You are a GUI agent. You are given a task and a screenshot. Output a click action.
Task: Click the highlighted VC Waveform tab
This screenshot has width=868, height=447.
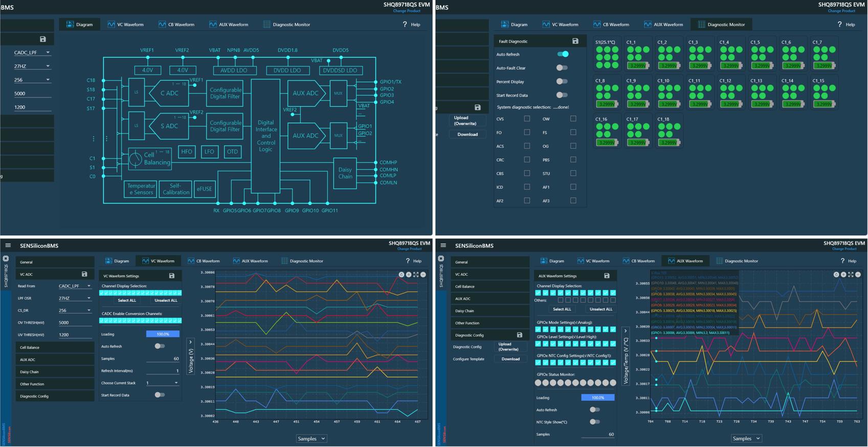coord(158,261)
